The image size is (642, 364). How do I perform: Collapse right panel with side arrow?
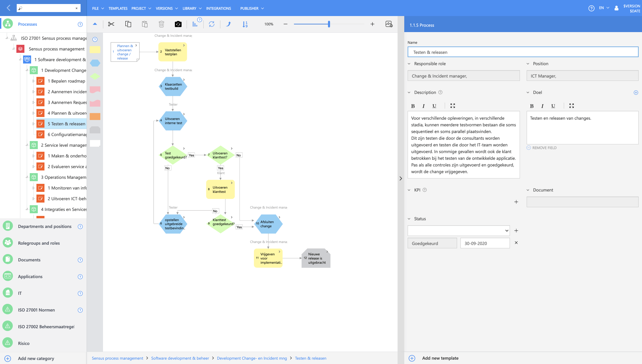click(x=401, y=178)
